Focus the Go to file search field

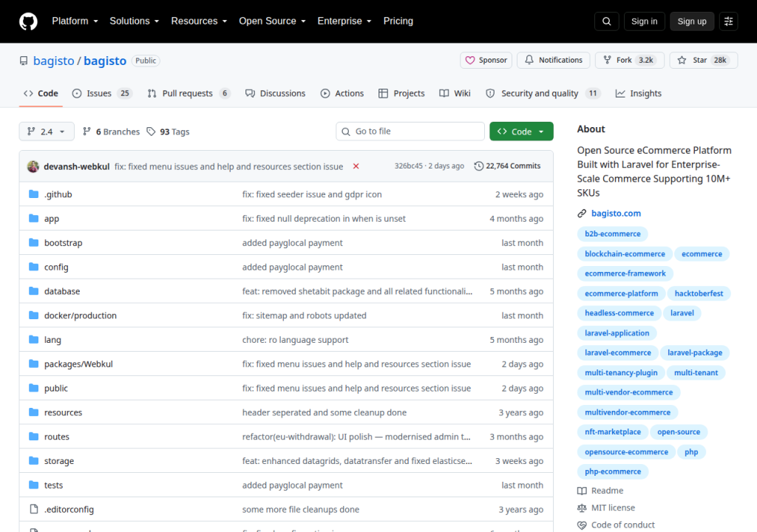coord(410,132)
